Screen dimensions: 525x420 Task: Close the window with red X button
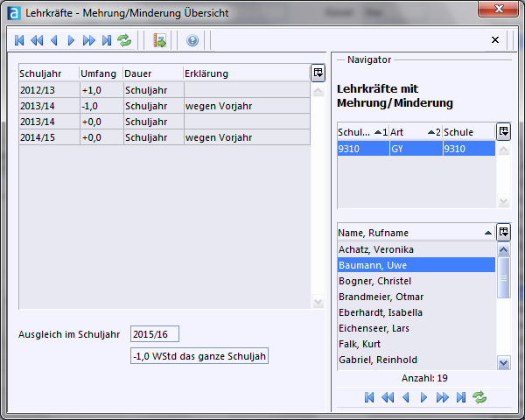click(499, 9)
